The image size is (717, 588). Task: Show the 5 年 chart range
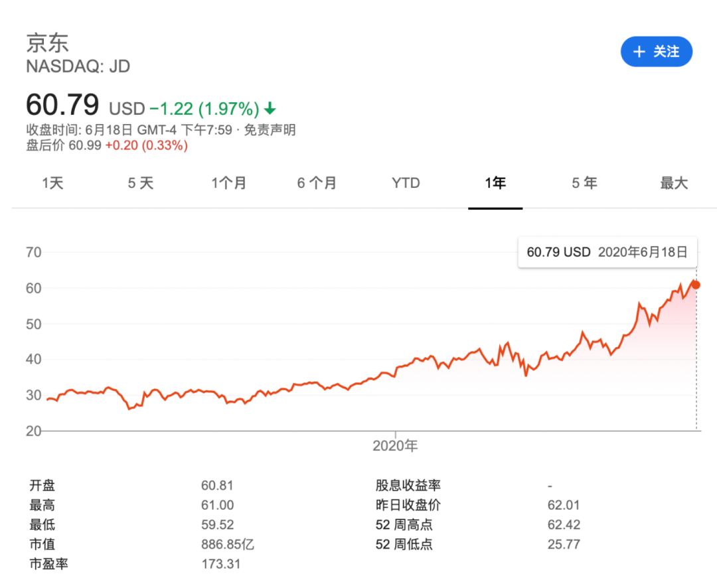coord(584,183)
